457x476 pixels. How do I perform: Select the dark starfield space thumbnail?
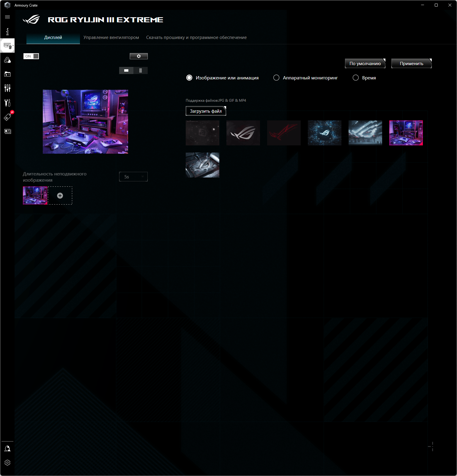click(203, 133)
